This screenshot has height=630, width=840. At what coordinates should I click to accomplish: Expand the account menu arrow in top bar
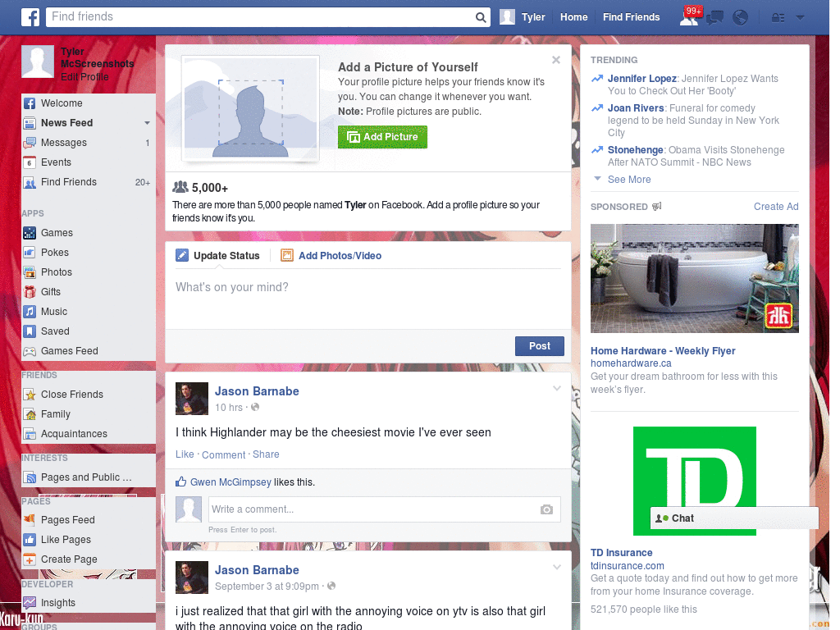pos(800,18)
